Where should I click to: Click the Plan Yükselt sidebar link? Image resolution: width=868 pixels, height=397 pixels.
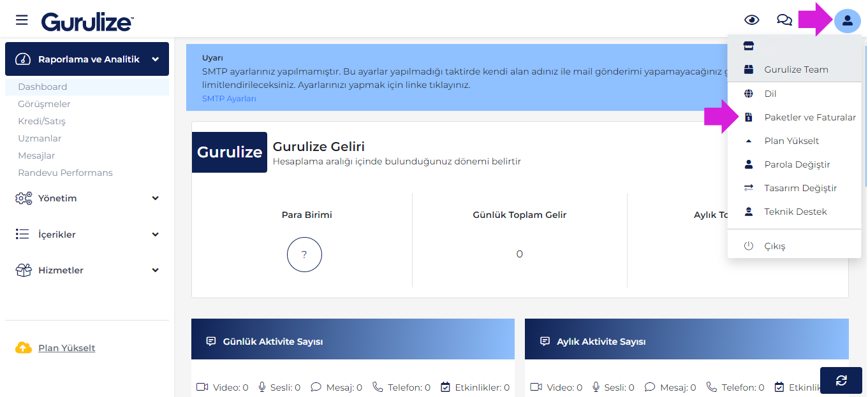(67, 348)
